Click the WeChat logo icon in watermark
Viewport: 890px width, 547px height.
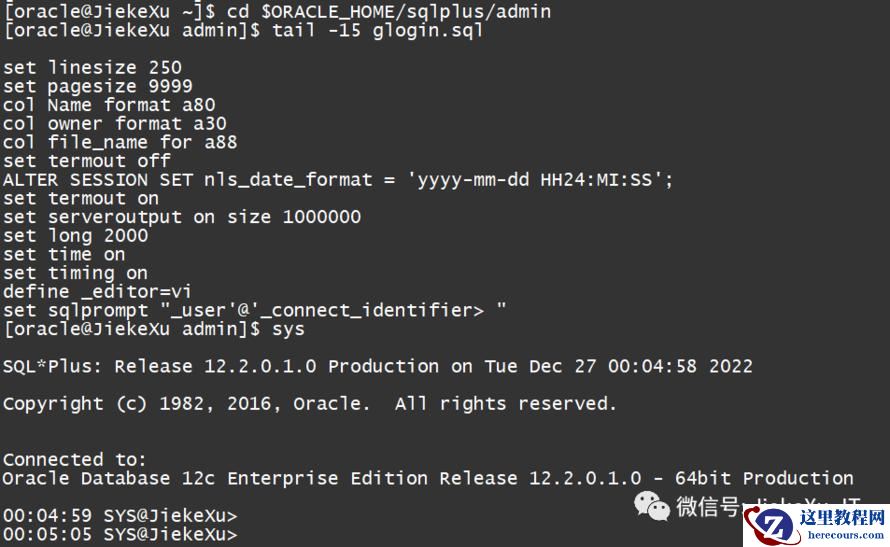coord(652,506)
